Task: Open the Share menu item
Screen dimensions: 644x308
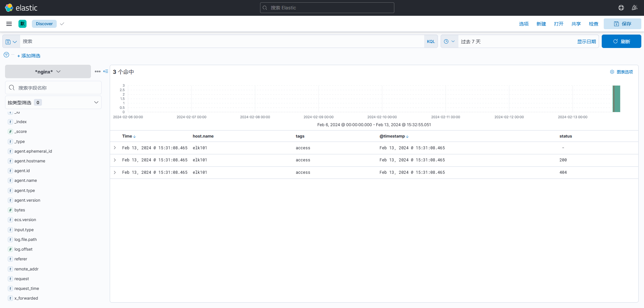Action: 576,24
